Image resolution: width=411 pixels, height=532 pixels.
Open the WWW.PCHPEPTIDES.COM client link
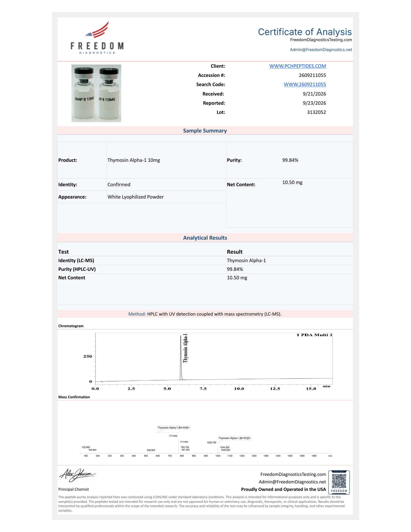coord(298,66)
